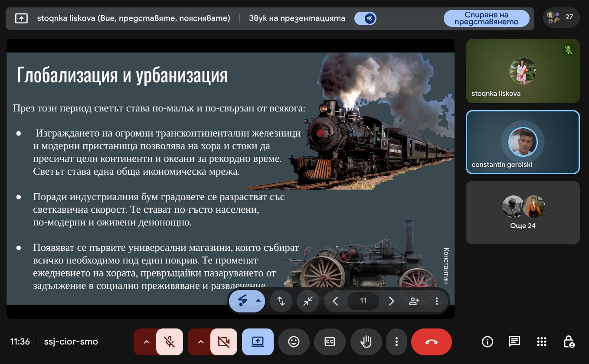Toggle closed captions button
The width and height of the screenshot is (589, 364).
pos(330,342)
